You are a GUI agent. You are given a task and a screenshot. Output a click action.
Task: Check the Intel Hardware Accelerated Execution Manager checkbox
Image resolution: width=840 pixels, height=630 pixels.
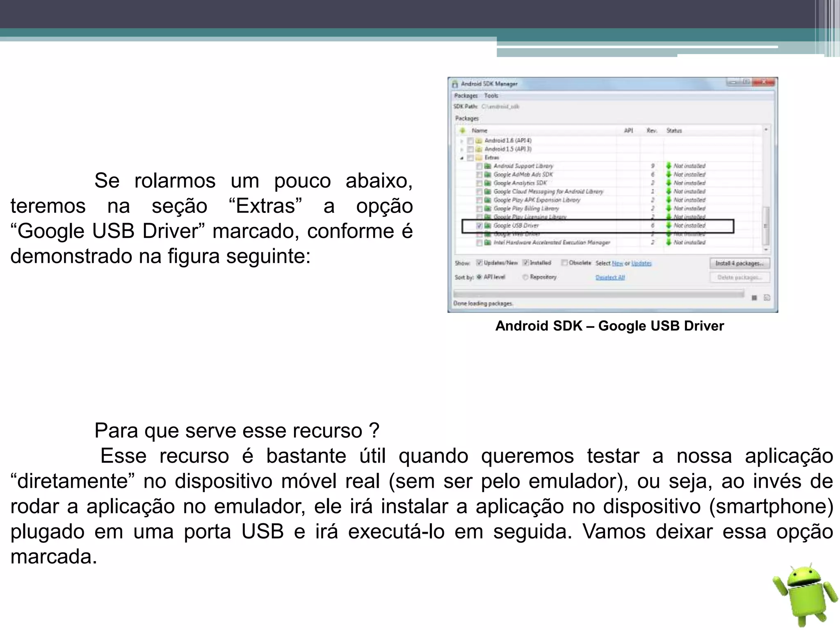(x=479, y=243)
